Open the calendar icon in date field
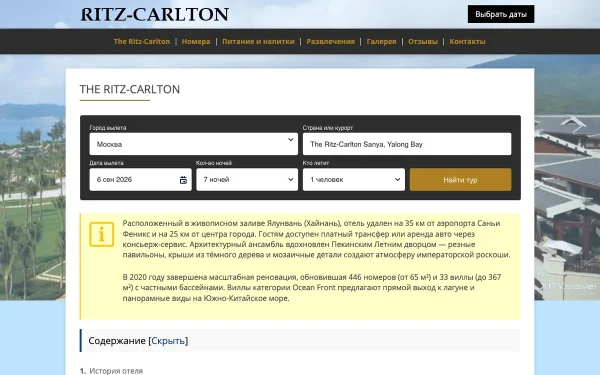600x375 pixels. 183,180
